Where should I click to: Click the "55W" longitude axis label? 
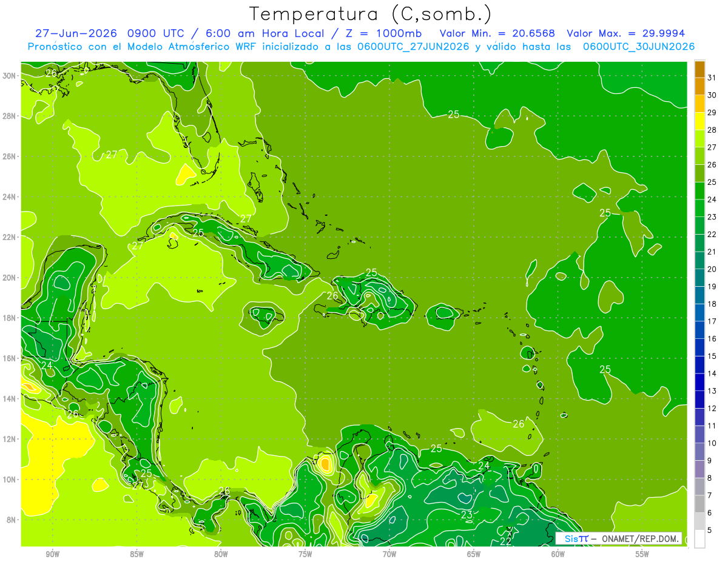coord(642,554)
